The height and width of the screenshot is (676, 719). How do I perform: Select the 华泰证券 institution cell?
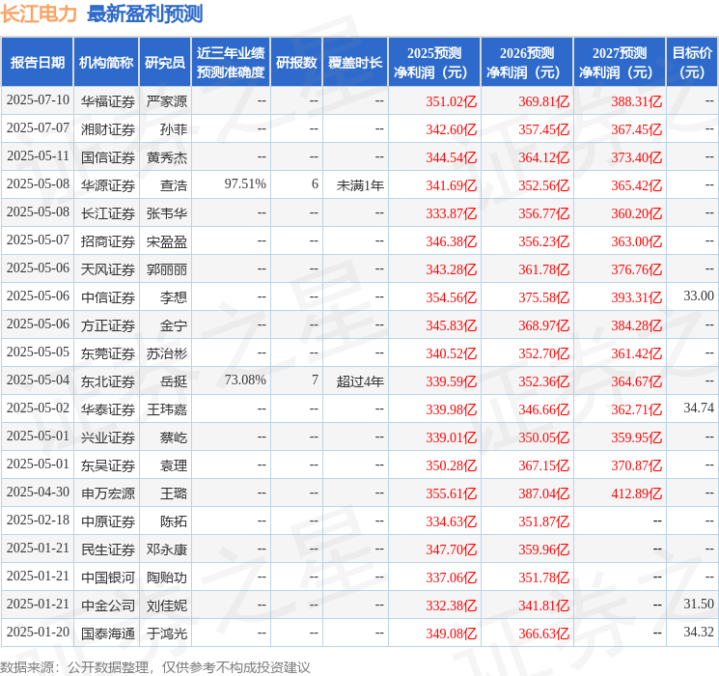[108, 410]
